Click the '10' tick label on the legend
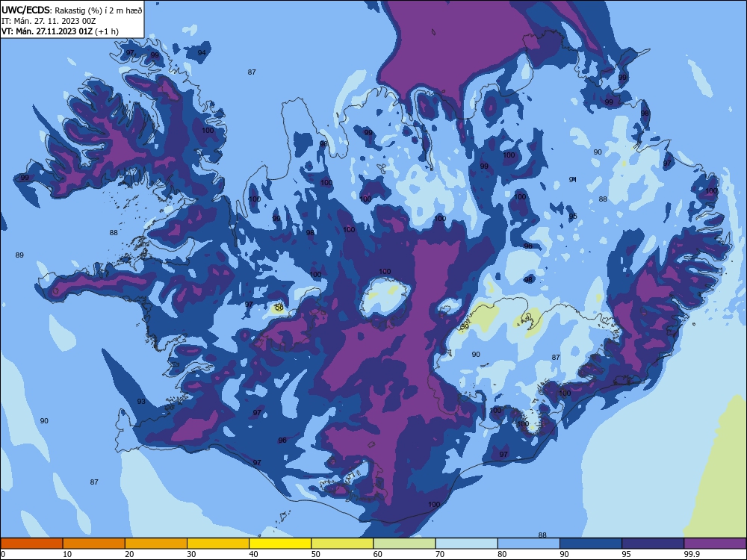This screenshot has height=560, width=747. click(67, 554)
